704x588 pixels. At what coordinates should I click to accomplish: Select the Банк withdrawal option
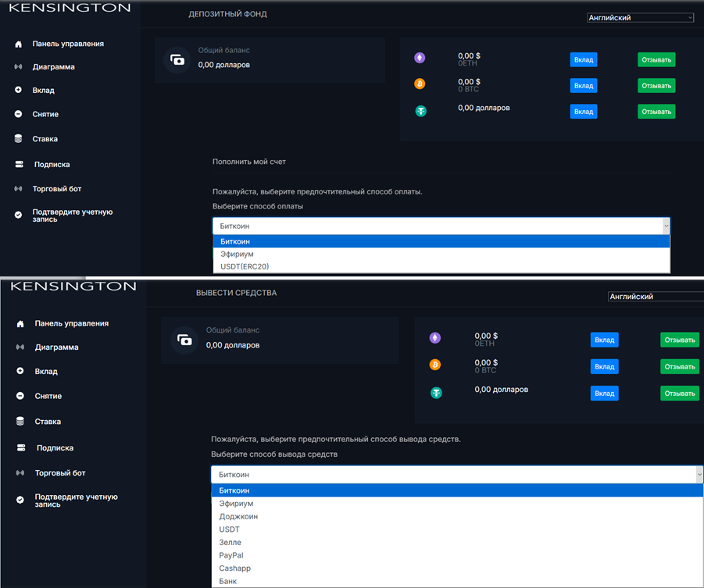pyautogui.click(x=228, y=581)
